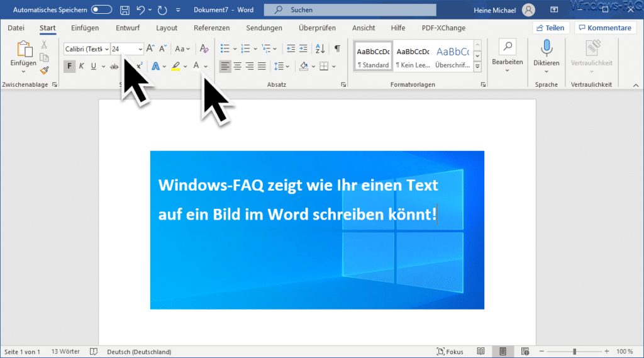Apply the Standard style
Screen dimensions: 644x358
coord(373,56)
